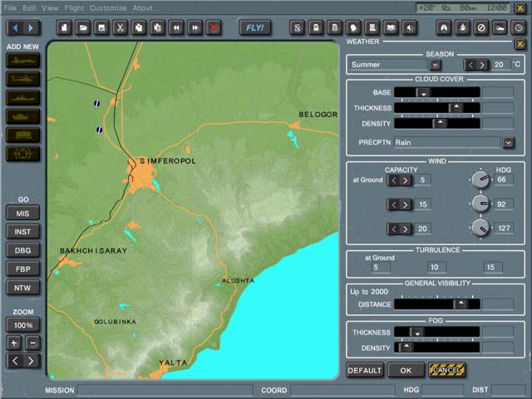The width and height of the screenshot is (532, 399).
Task: Add a new ship group
Action: (x=22, y=97)
